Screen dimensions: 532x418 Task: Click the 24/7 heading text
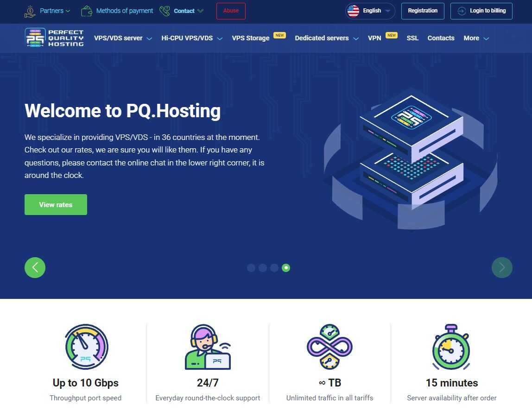pyautogui.click(x=208, y=383)
